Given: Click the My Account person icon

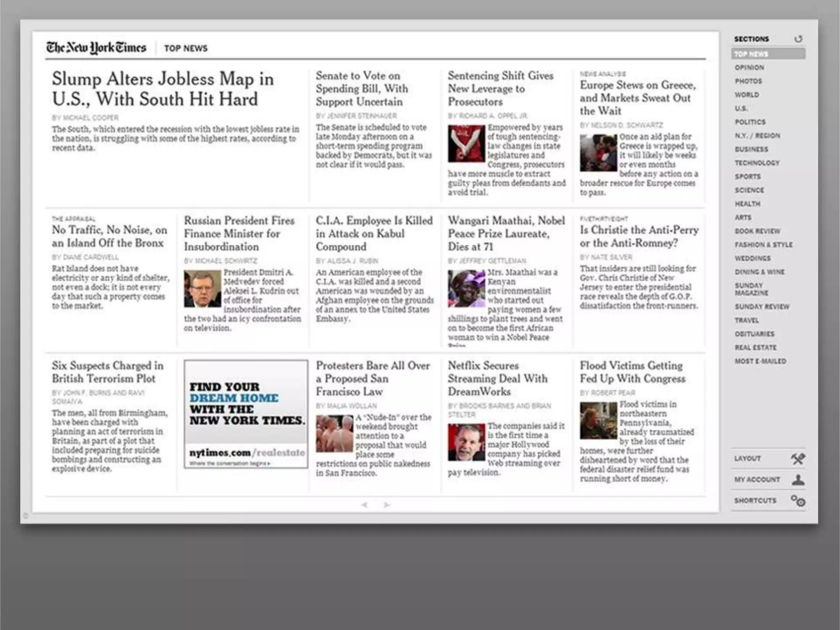Looking at the screenshot, I should pos(798,479).
